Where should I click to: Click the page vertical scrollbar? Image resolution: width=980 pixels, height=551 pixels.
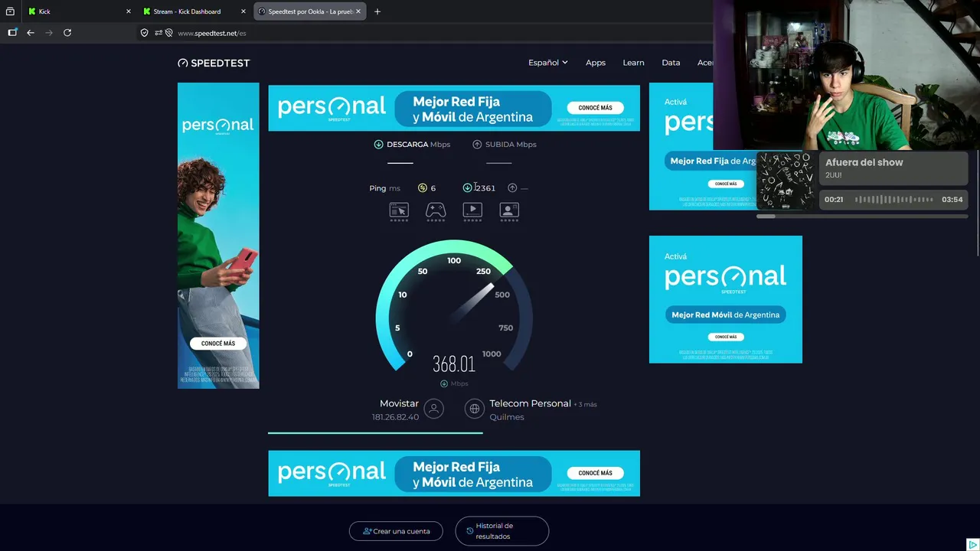(x=976, y=203)
